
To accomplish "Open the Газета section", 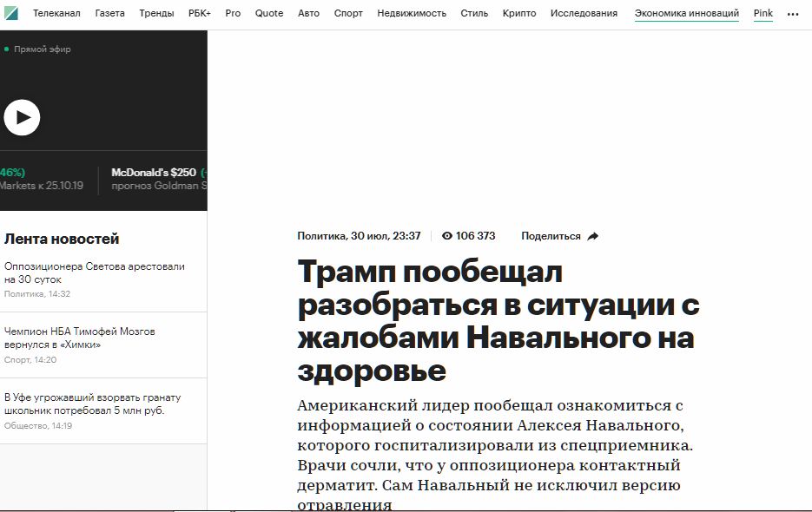I will [x=109, y=14].
